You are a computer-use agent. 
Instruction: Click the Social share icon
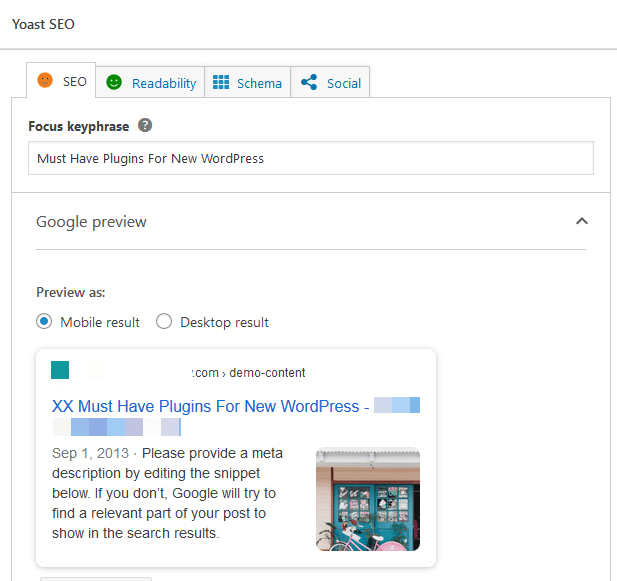tap(309, 82)
